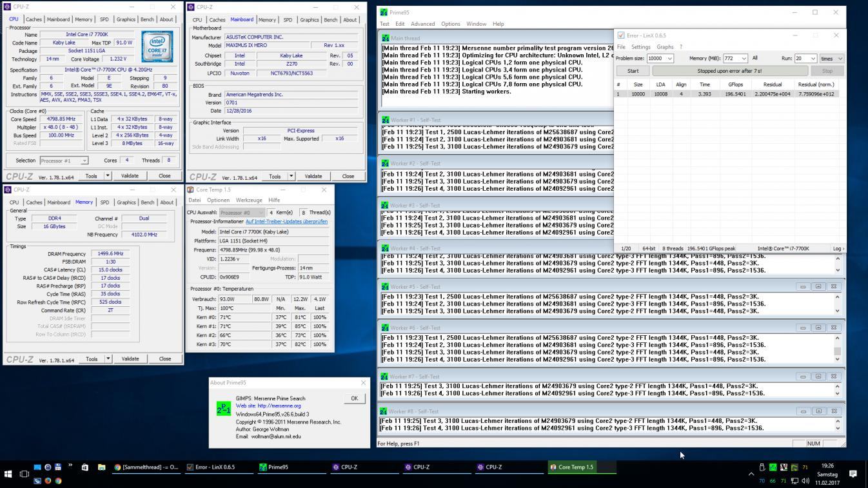
Task: Open the Problem size dropdown in LinX
Action: 669,58
